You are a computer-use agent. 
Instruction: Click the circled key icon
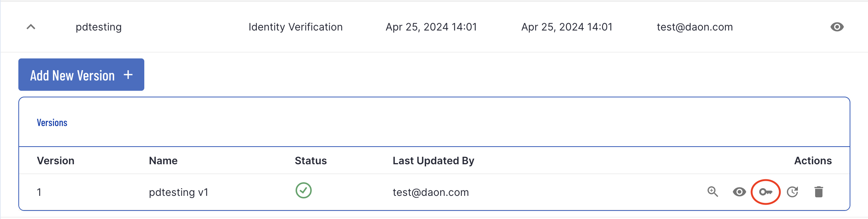766,192
